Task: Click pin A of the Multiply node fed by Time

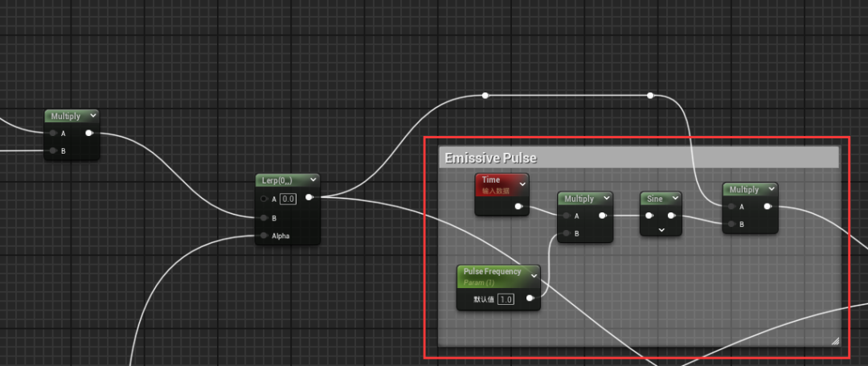Action: 566,216
